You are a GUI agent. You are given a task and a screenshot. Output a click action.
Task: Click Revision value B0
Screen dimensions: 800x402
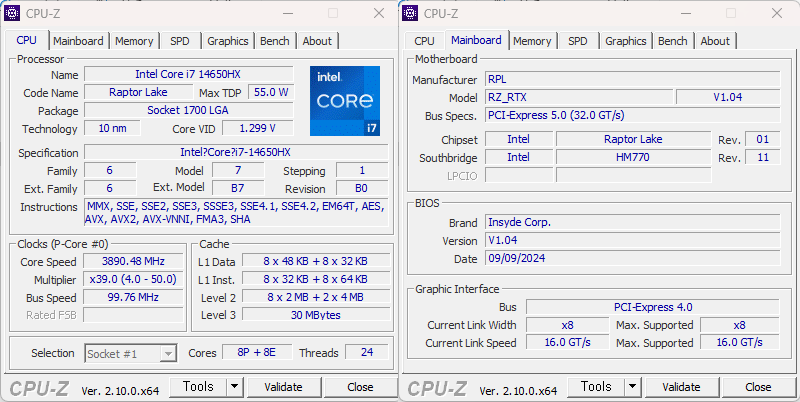coord(361,188)
